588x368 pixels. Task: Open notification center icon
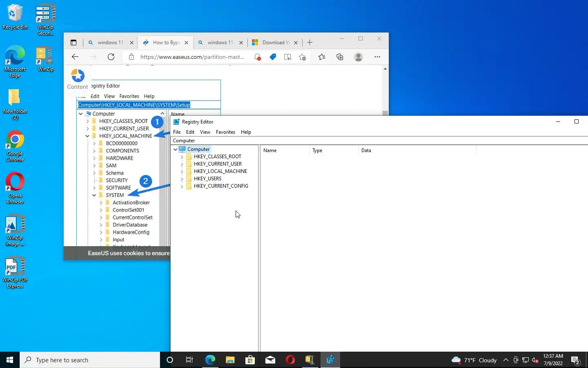pyautogui.click(x=576, y=360)
